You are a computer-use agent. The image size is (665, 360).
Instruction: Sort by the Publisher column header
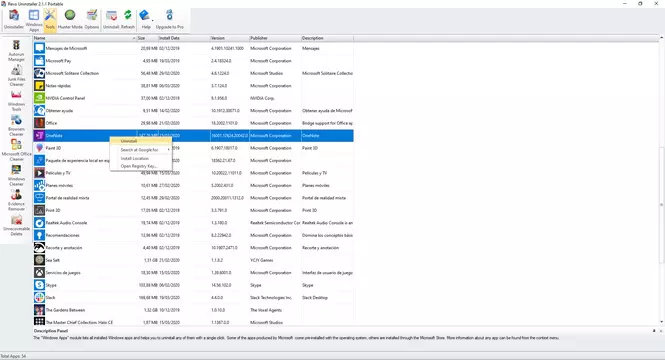pos(275,38)
